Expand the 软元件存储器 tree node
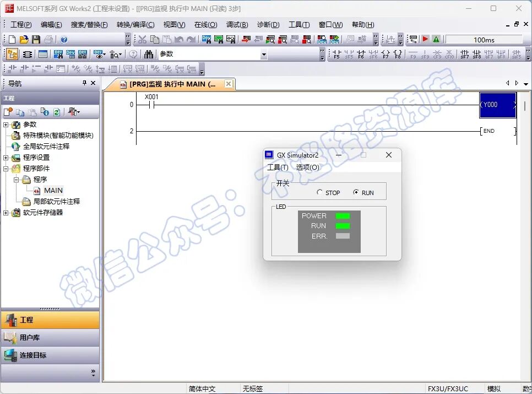 click(x=6, y=213)
